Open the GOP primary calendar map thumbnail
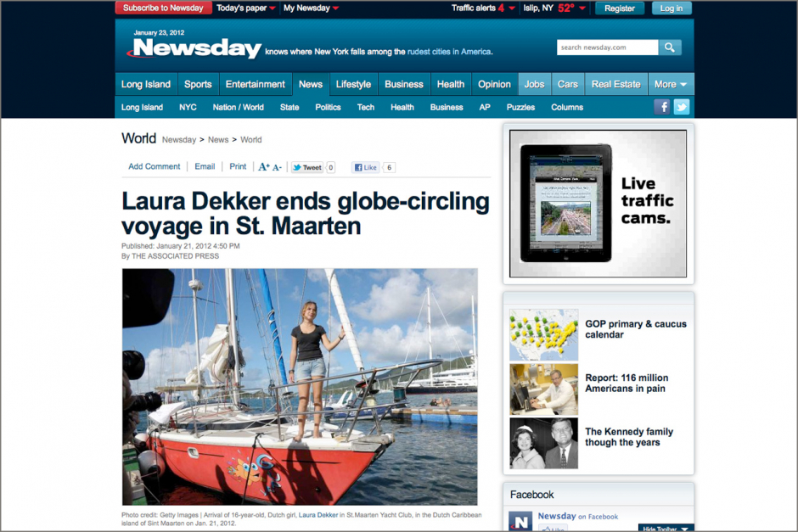798x532 pixels. tap(543, 335)
